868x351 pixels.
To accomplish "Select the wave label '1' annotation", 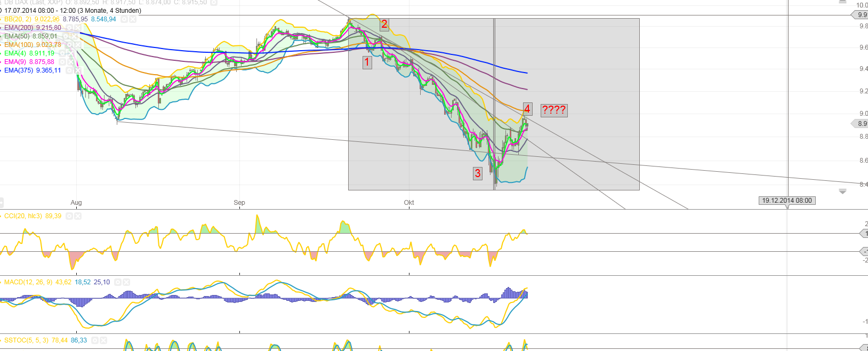I will click(x=367, y=62).
